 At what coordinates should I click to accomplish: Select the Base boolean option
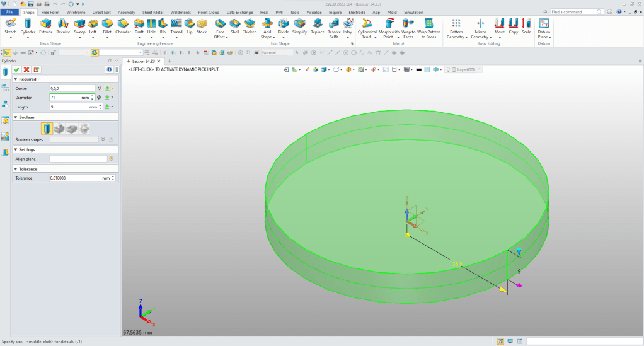pyautogui.click(x=48, y=129)
